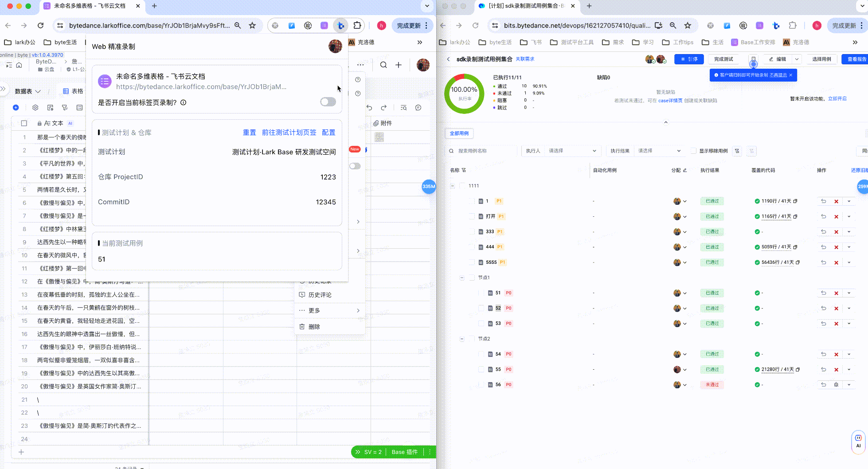Tick checkbox for 节点1 group
Image resolution: width=868 pixels, height=469 pixels.
472,277
